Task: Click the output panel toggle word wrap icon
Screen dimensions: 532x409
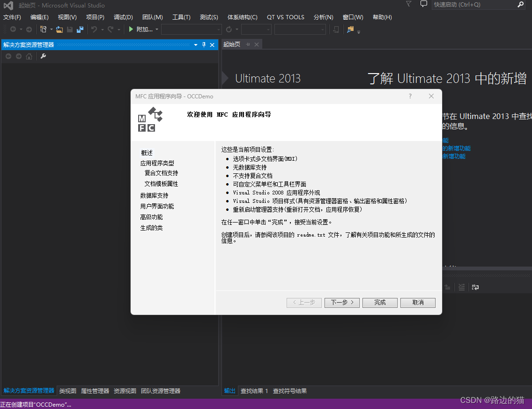Action: click(475, 287)
